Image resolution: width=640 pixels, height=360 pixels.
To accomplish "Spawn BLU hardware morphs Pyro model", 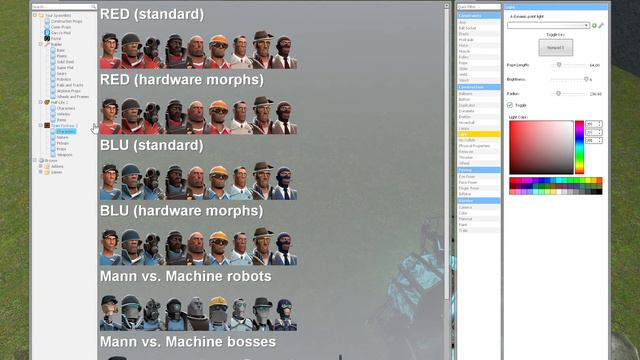I will [x=154, y=247].
